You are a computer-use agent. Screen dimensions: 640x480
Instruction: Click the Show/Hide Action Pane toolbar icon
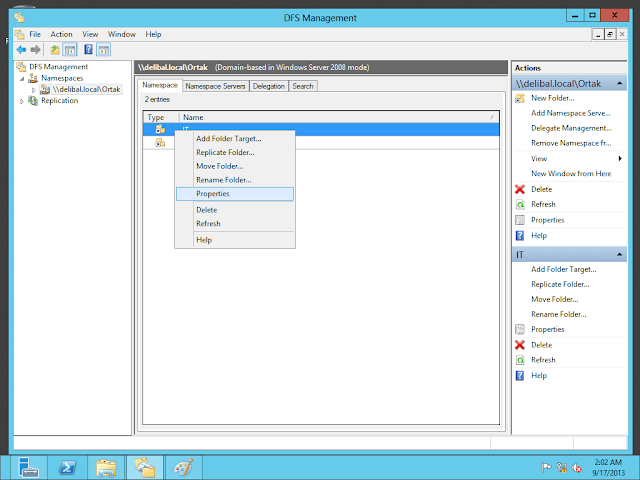[x=104, y=49]
